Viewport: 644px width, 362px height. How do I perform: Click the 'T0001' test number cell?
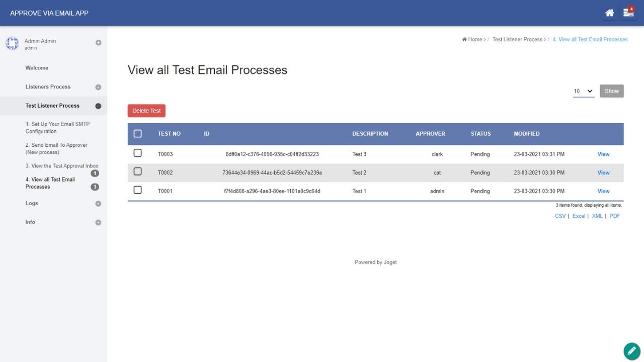pyautogui.click(x=165, y=191)
